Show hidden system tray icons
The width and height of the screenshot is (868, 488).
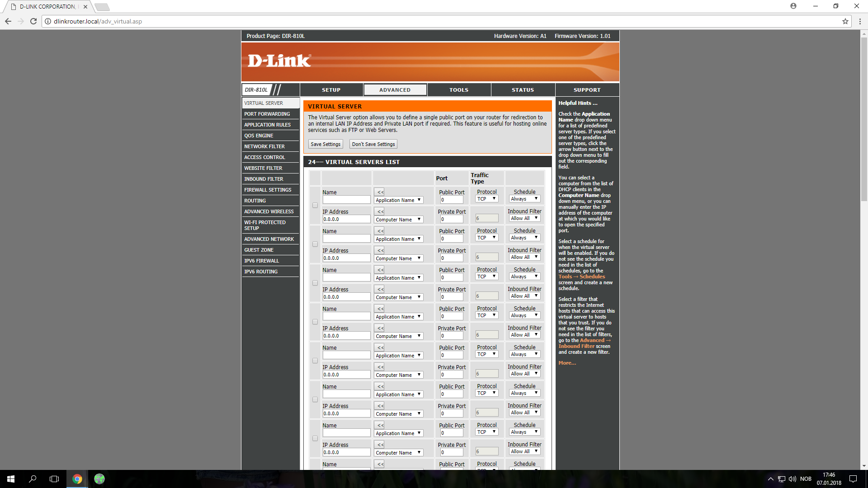click(770, 479)
